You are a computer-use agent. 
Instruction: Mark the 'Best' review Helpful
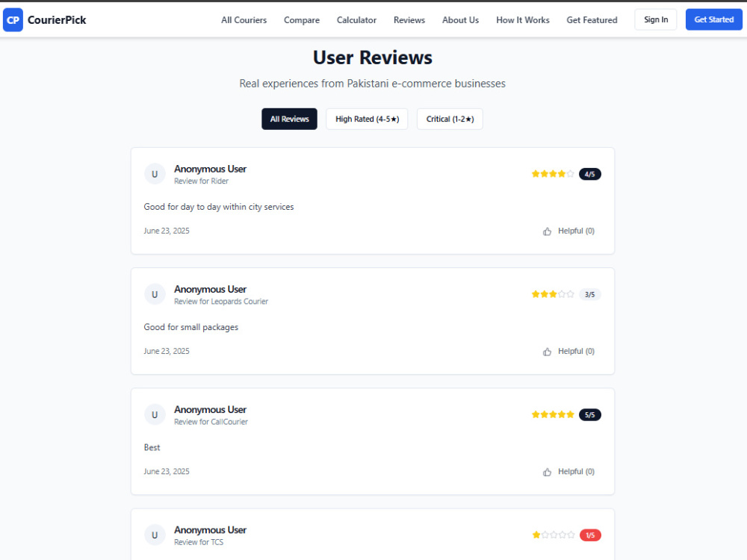568,472
